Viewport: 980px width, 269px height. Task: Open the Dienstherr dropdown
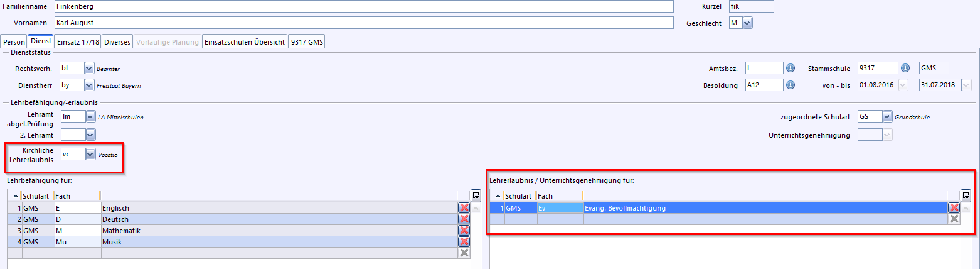pos(90,85)
